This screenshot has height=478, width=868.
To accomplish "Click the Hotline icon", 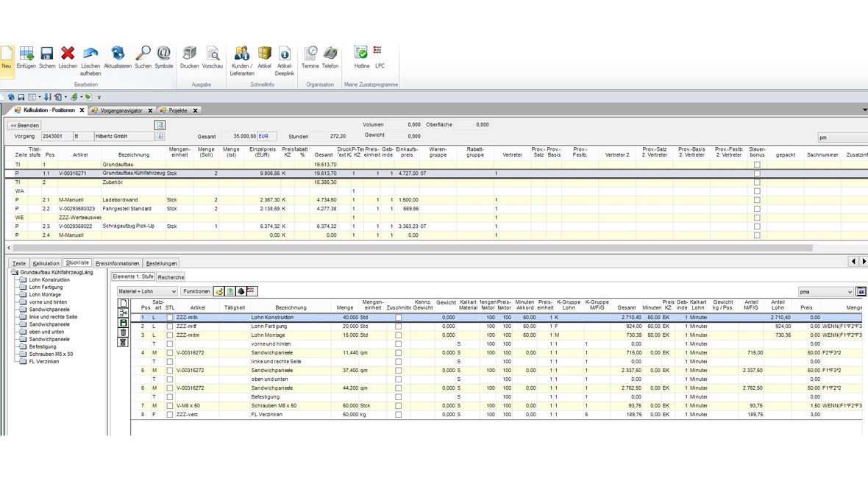I will tap(361, 53).
